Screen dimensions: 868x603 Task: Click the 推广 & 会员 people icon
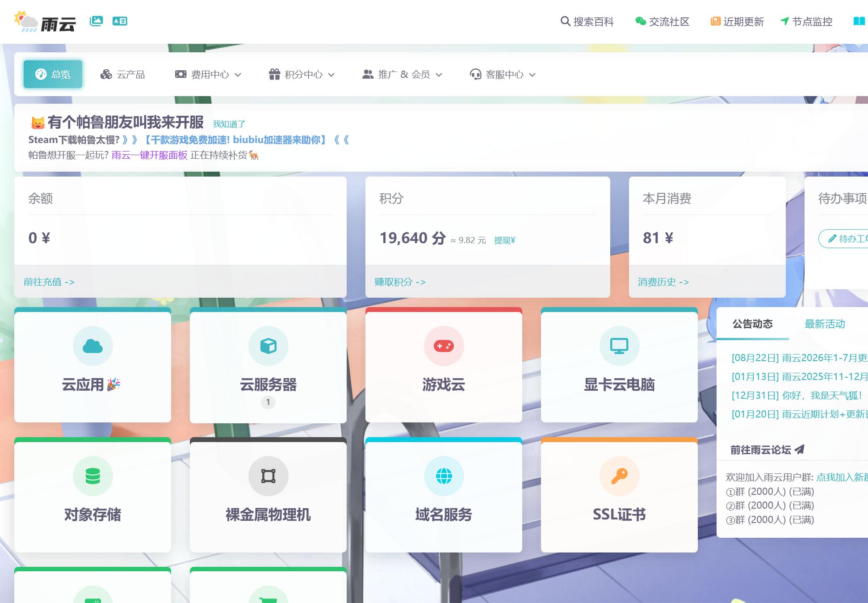(368, 74)
